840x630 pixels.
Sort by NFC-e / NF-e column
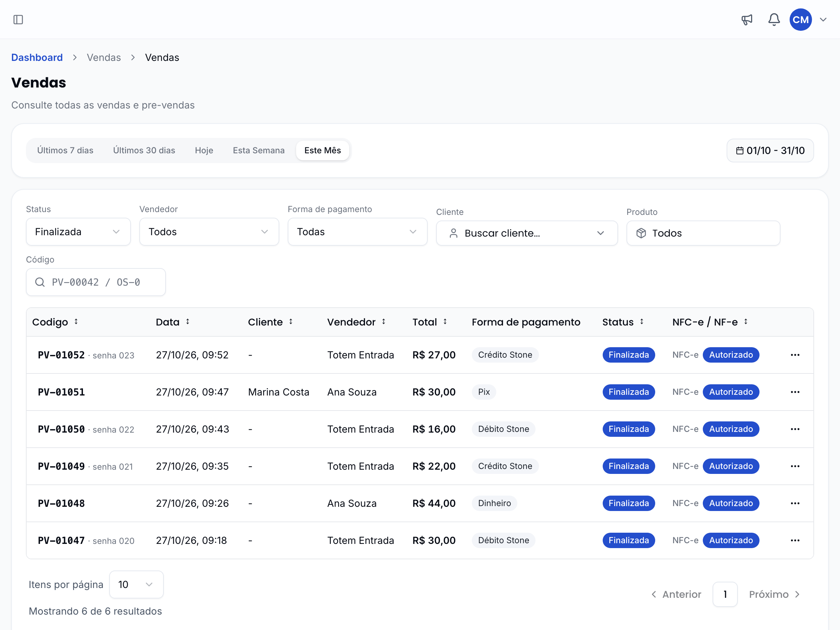710,322
